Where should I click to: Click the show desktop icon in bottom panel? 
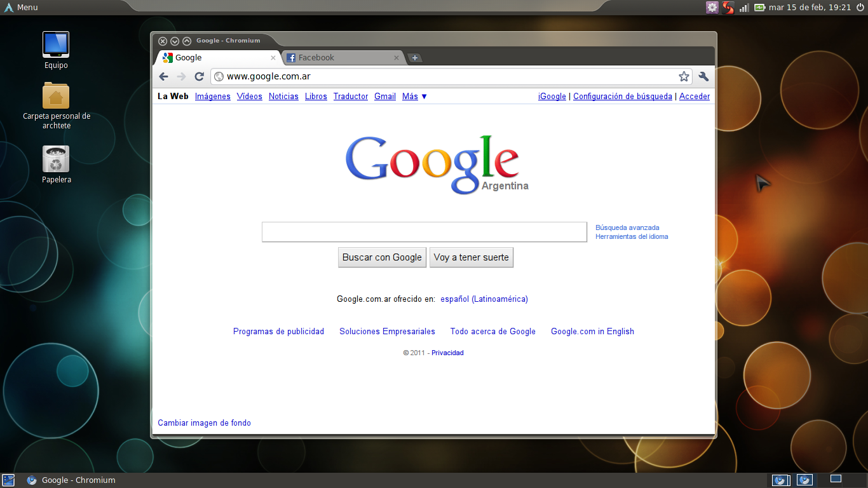pyautogui.click(x=8, y=480)
